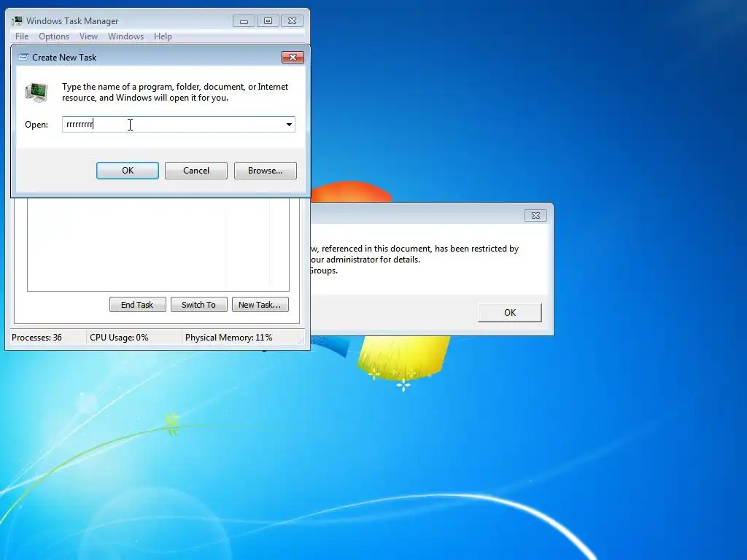Click the 'Open:' label
Screen dimensions: 747x560
[x=36, y=124]
